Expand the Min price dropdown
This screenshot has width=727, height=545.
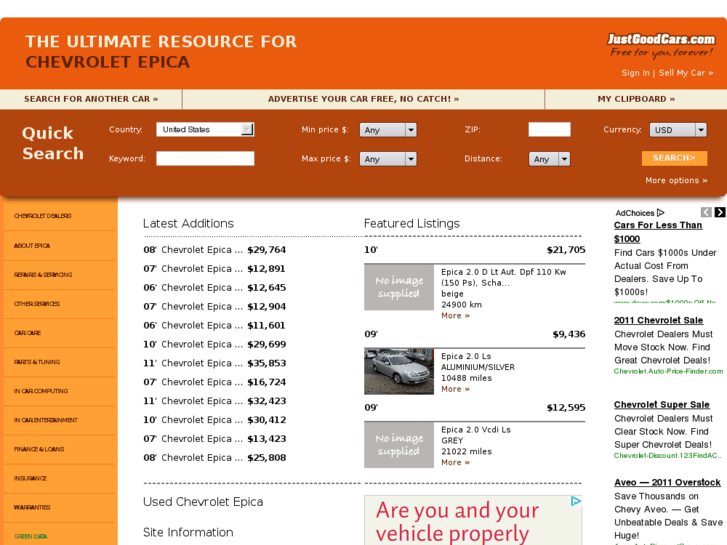pos(388,130)
